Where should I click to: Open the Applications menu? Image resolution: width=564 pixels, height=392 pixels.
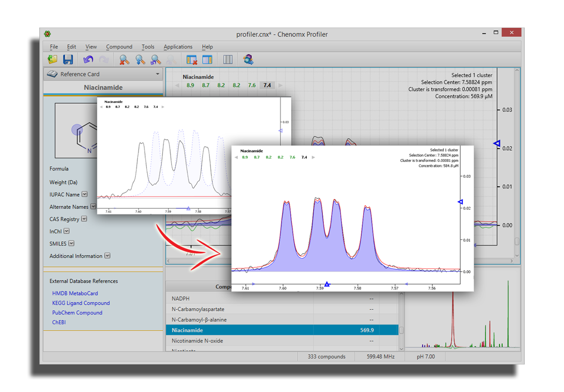click(x=178, y=47)
